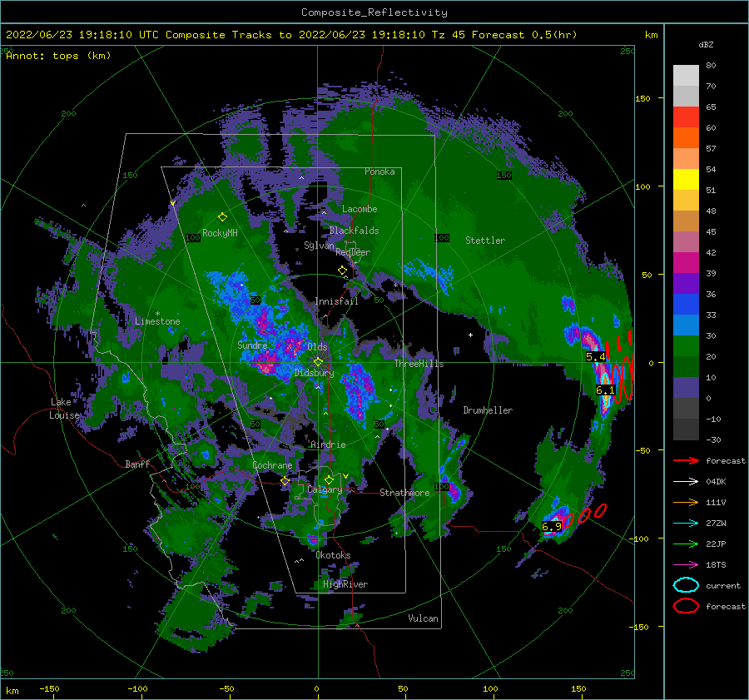The height and width of the screenshot is (700, 749).
Task: Click the red forecast arrow legend icon
Action: coord(686,460)
